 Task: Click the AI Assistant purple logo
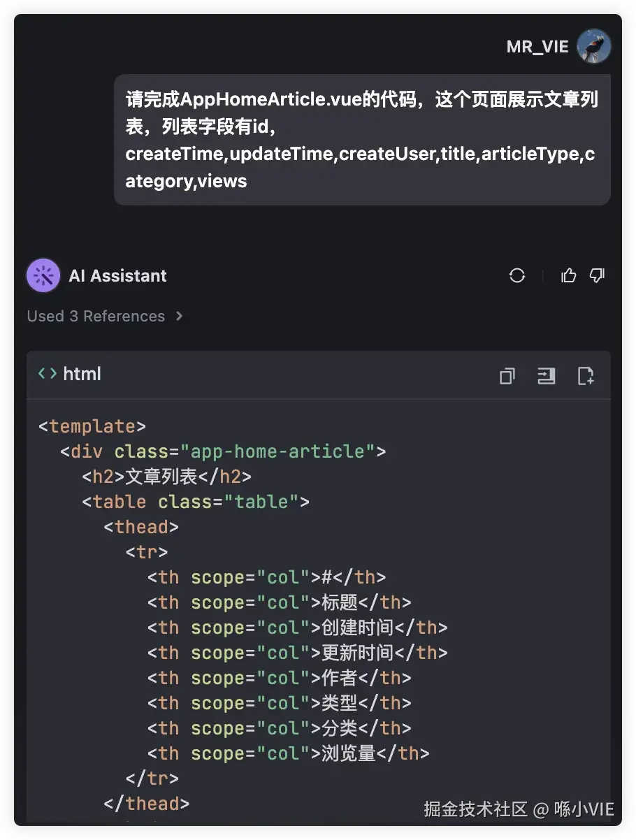tap(43, 275)
